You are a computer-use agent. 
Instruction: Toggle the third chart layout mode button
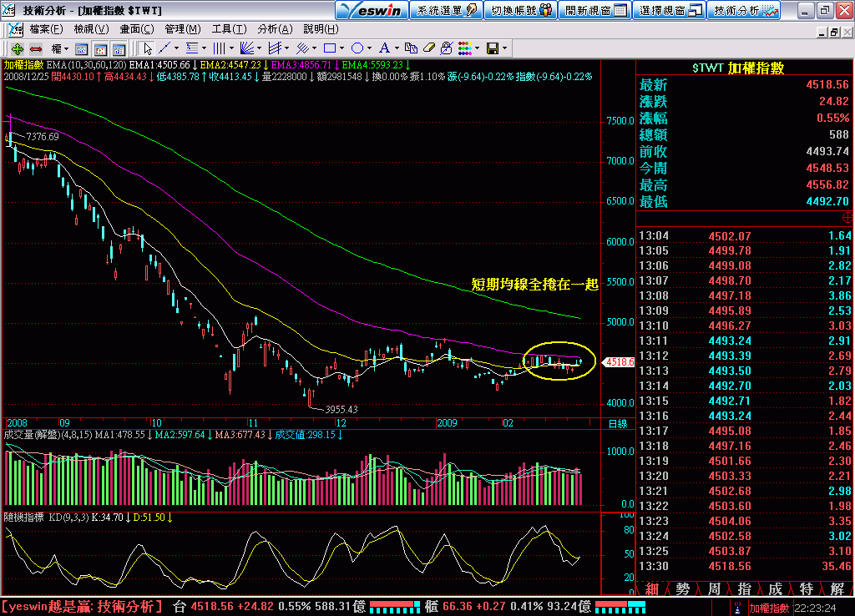click(119, 49)
